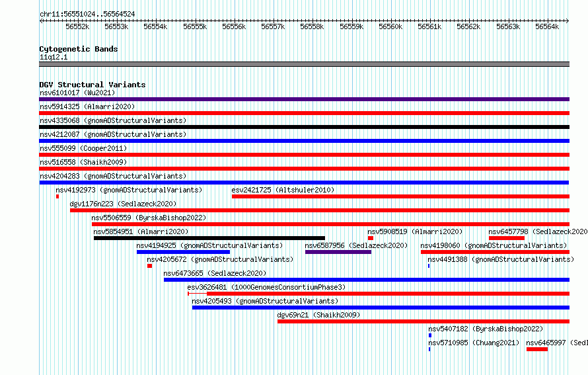This screenshot has height=375, width=588.
Task: Click nsv4198060 gnomAD variant label
Action: click(494, 245)
